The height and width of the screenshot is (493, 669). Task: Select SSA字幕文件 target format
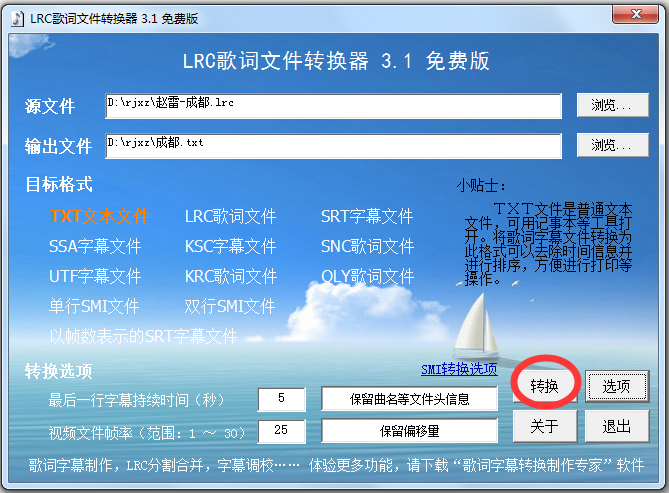tap(95, 246)
